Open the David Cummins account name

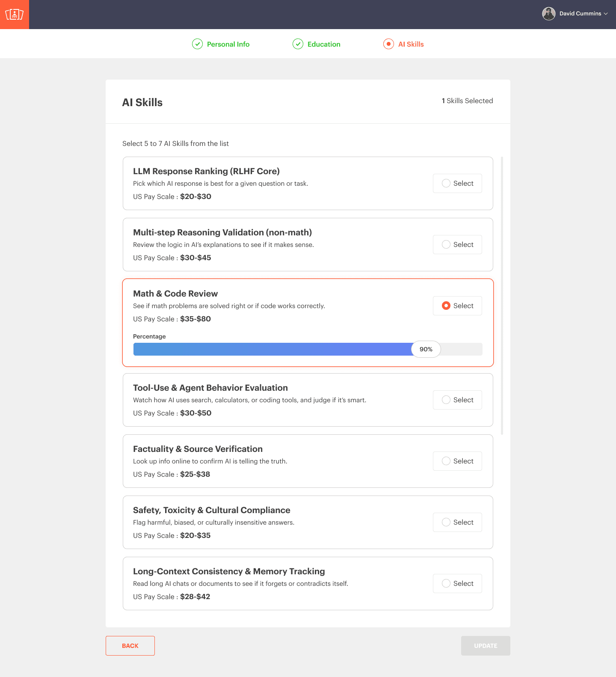580,14
